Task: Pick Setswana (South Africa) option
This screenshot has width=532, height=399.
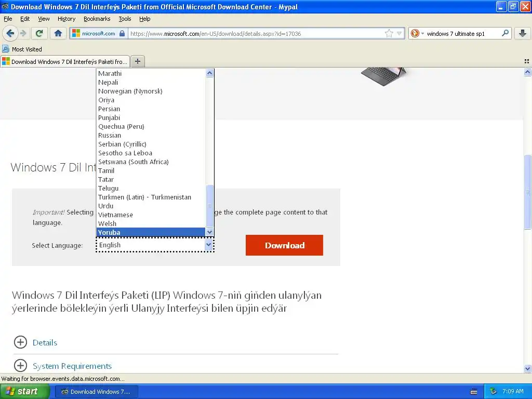Action: [x=151, y=162]
